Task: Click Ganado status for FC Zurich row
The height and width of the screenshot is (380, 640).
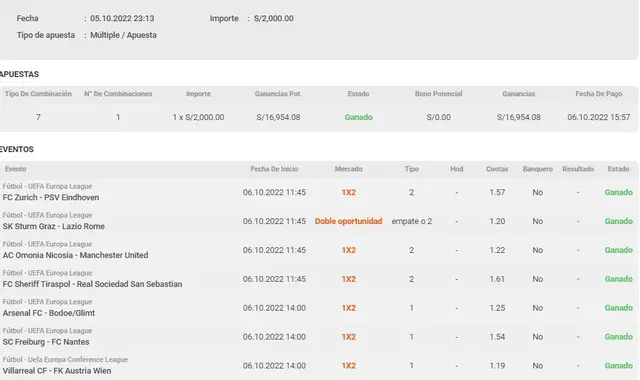Action: click(618, 192)
